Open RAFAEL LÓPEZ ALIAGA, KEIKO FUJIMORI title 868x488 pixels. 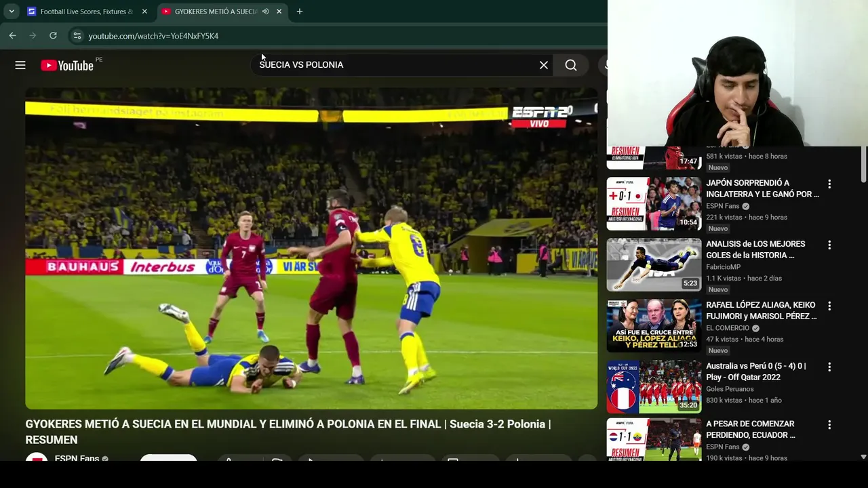(x=761, y=310)
